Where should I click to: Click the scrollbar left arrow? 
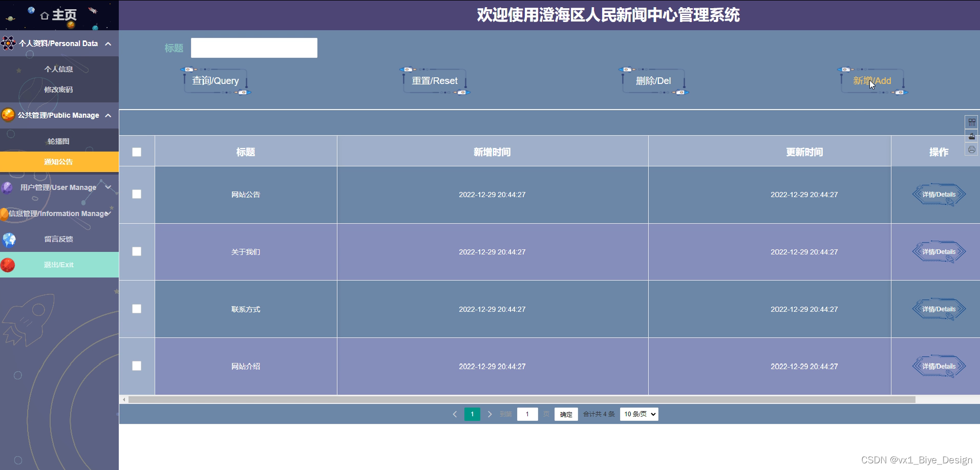click(124, 399)
